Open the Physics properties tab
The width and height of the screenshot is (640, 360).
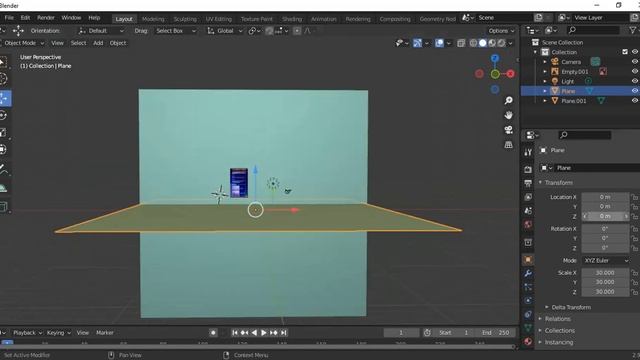click(528, 301)
